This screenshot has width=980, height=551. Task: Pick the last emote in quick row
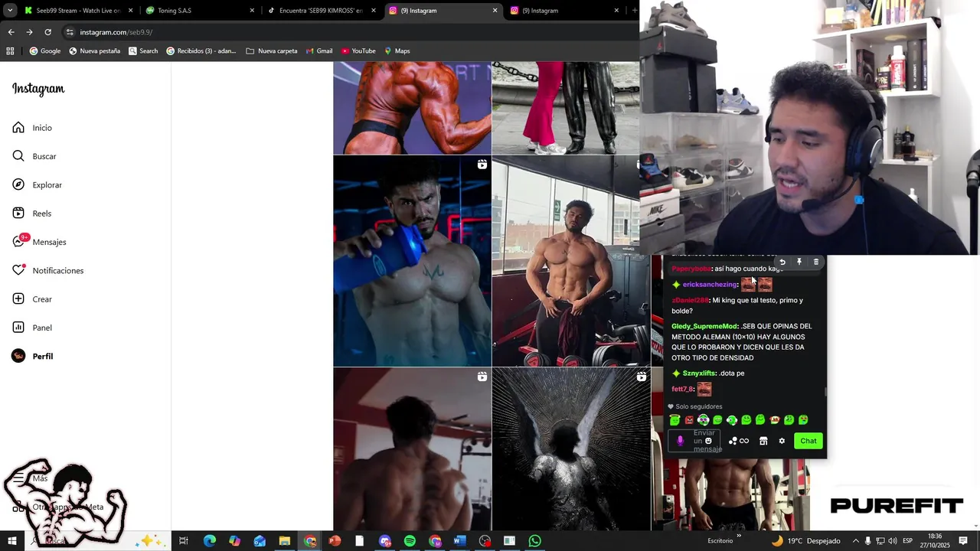803,420
